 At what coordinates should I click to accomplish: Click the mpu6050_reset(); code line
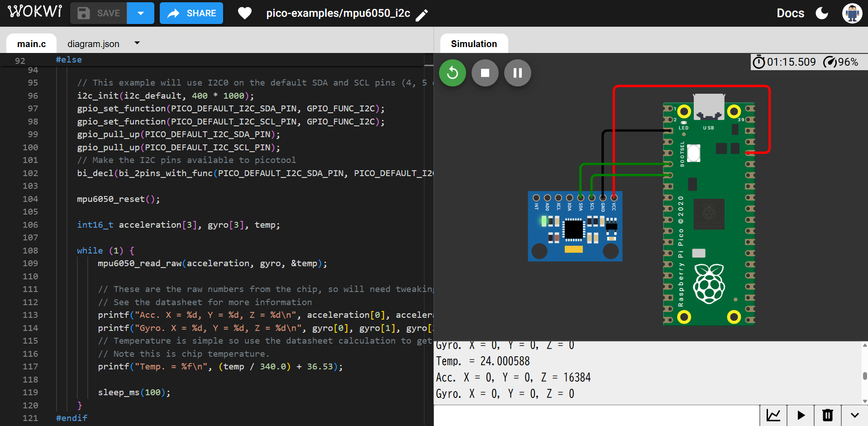coord(119,199)
